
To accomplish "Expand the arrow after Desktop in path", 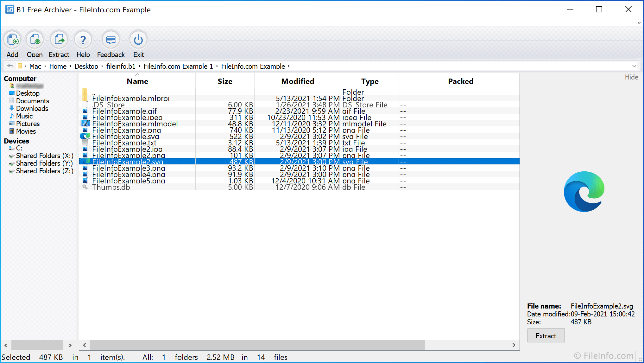I will pos(102,66).
